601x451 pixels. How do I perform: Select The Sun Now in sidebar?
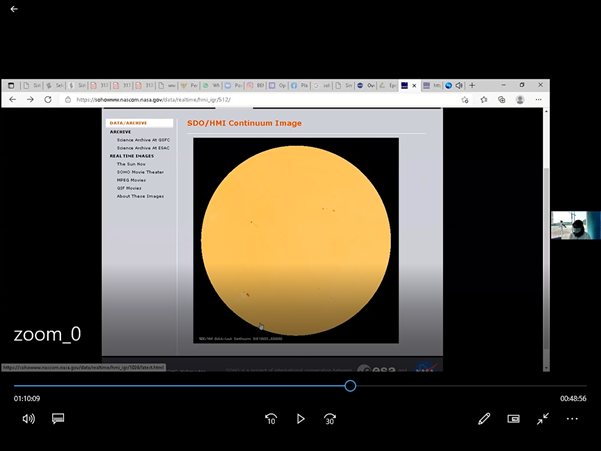pyautogui.click(x=131, y=164)
